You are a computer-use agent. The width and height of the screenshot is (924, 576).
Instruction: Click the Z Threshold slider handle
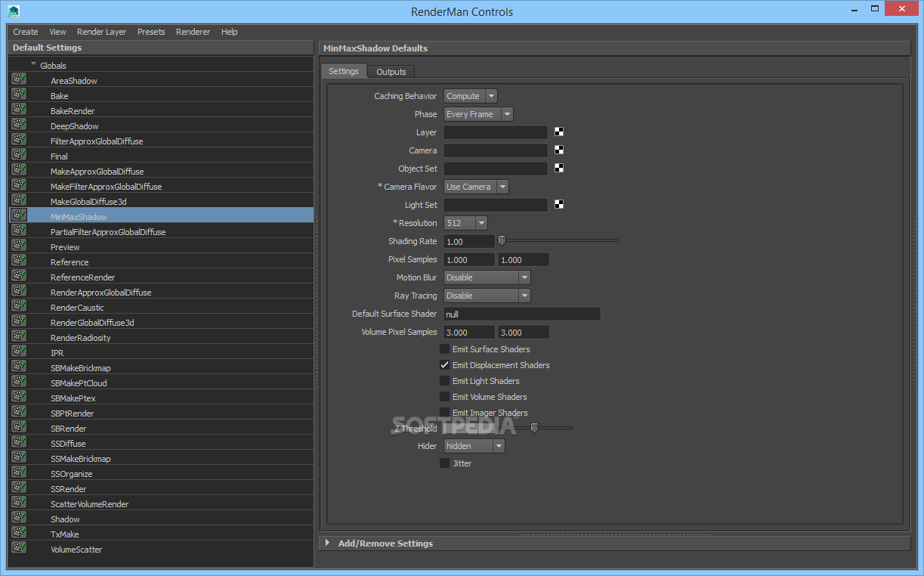click(534, 428)
